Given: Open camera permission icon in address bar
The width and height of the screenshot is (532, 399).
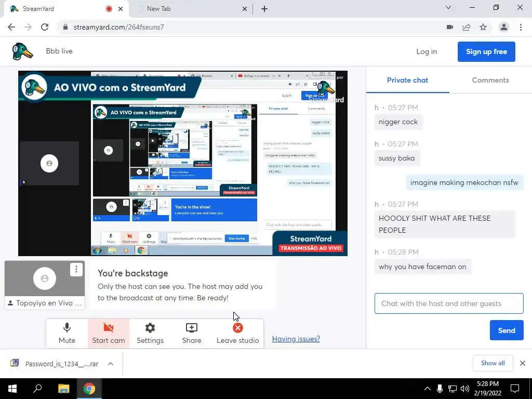Looking at the screenshot, I should pyautogui.click(x=450, y=27).
